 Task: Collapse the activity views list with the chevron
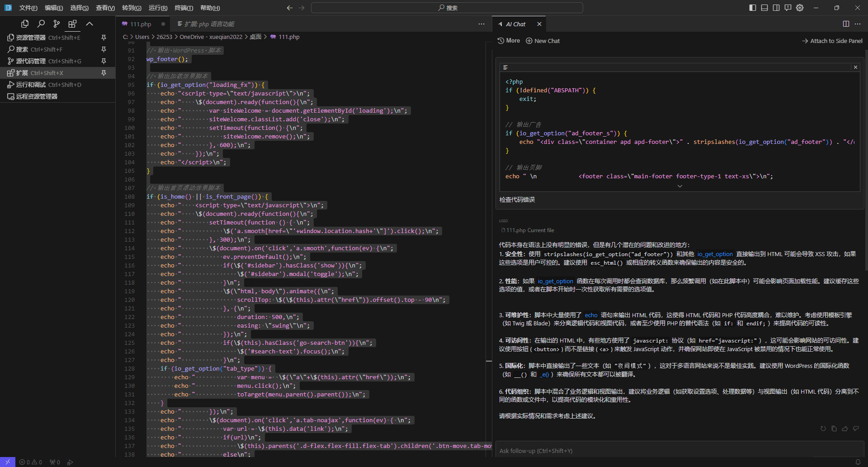pyautogui.click(x=90, y=24)
